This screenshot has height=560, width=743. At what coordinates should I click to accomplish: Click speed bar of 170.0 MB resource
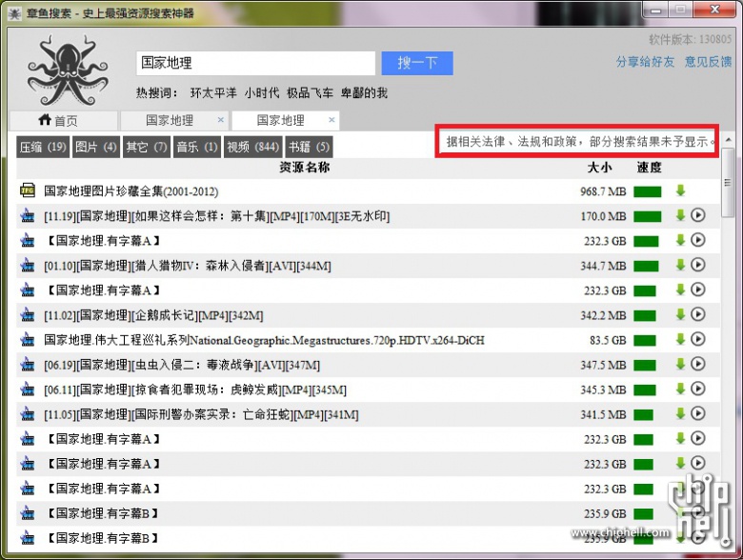pos(648,216)
